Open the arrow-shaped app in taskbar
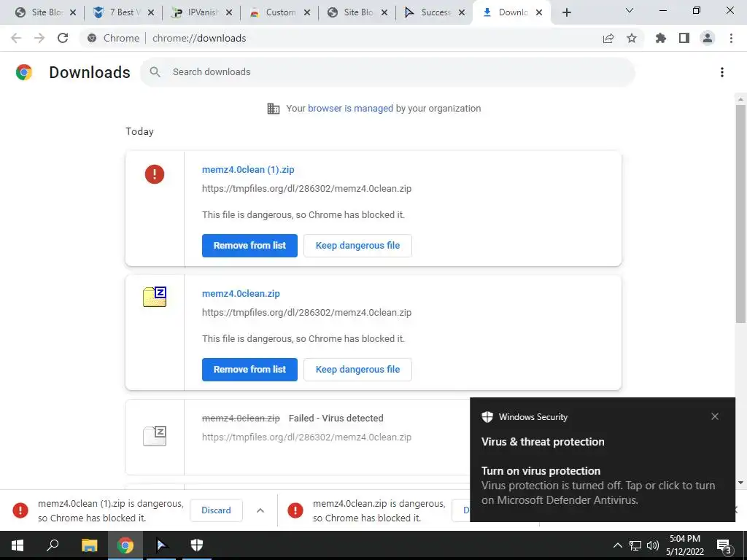This screenshot has height=560, width=747. tap(161, 545)
